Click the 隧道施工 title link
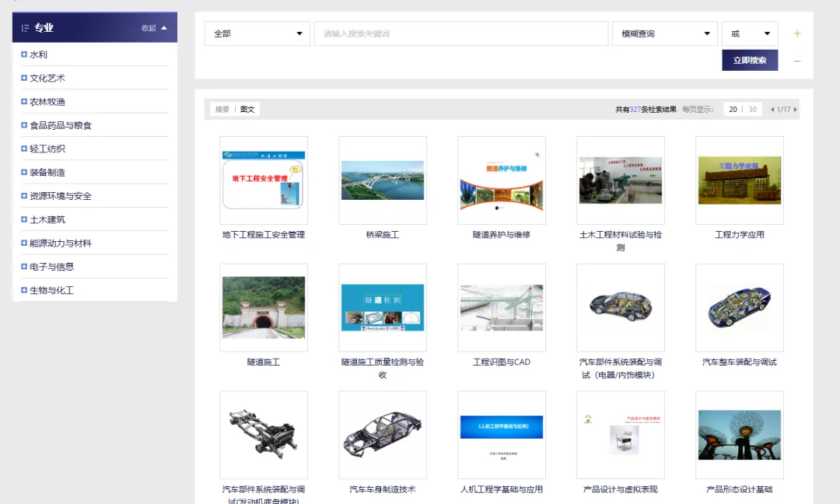840x504 pixels. tap(264, 362)
